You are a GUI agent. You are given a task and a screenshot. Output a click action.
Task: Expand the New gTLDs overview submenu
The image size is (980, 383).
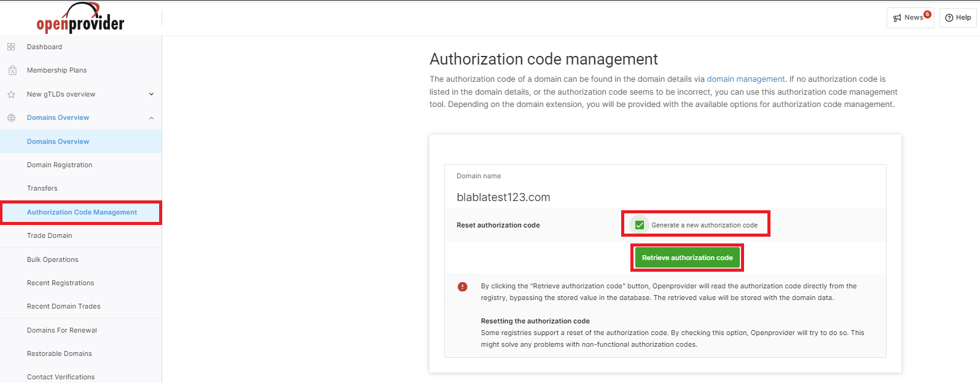(151, 94)
